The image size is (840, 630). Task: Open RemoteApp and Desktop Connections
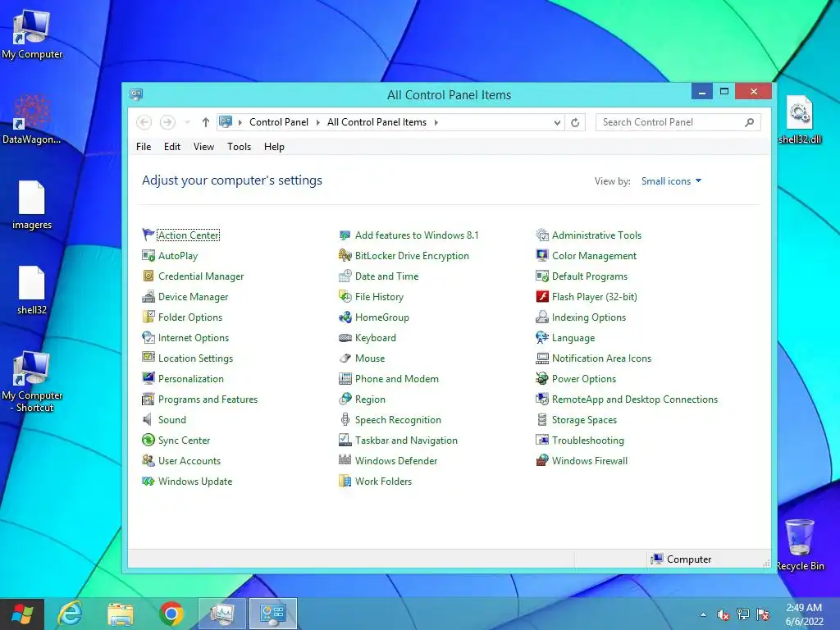click(635, 399)
